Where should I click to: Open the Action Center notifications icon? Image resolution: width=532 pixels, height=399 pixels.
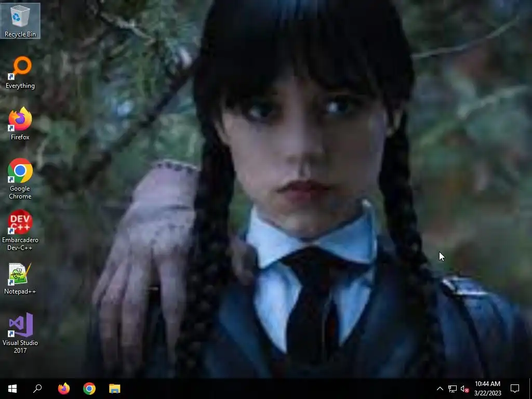point(515,389)
